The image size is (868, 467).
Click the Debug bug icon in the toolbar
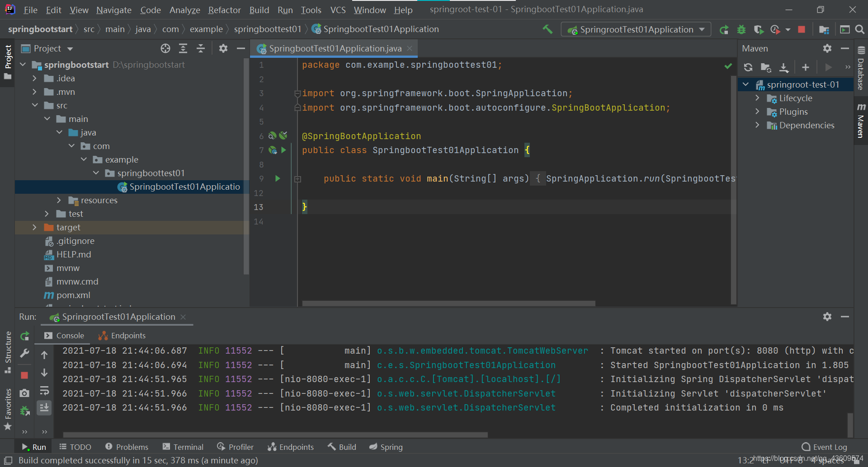pyautogui.click(x=741, y=29)
